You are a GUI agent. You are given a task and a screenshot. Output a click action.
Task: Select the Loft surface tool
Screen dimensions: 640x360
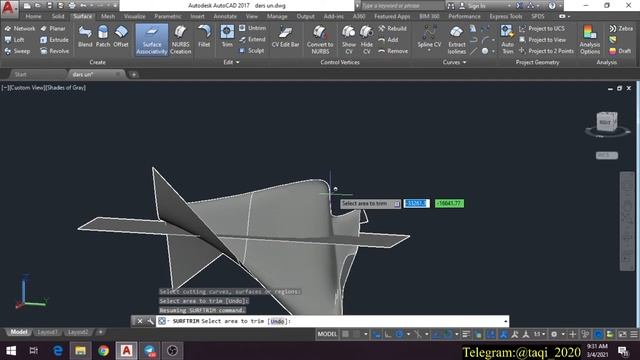15,40
